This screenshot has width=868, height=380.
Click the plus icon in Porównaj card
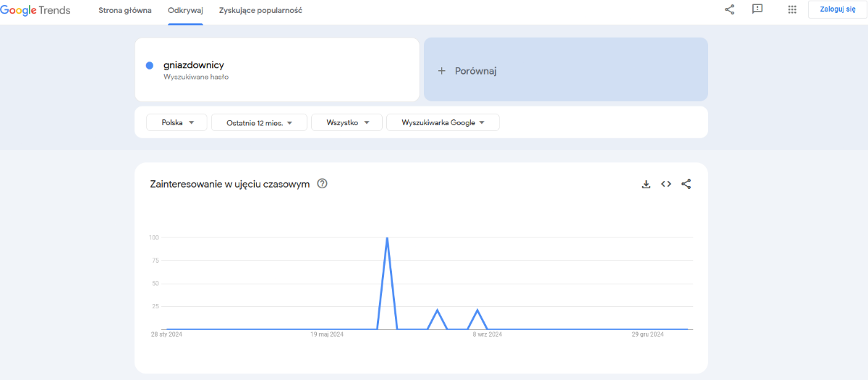pos(441,71)
